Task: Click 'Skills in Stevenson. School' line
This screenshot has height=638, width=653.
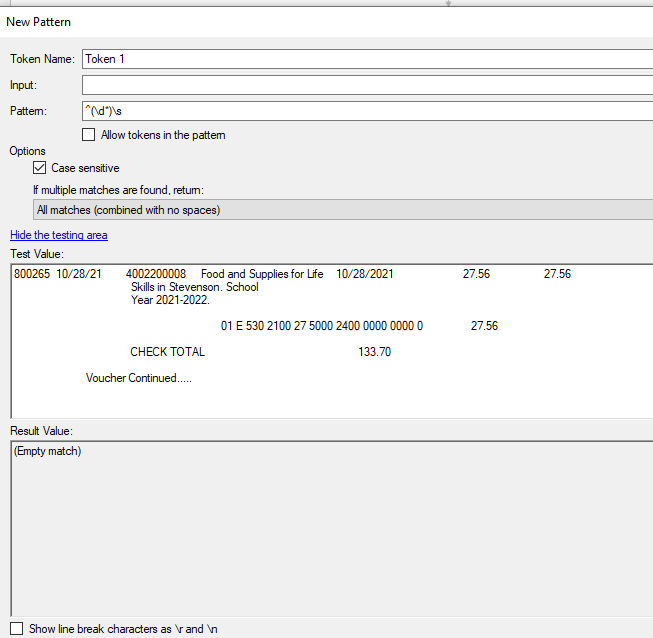Action: point(194,287)
